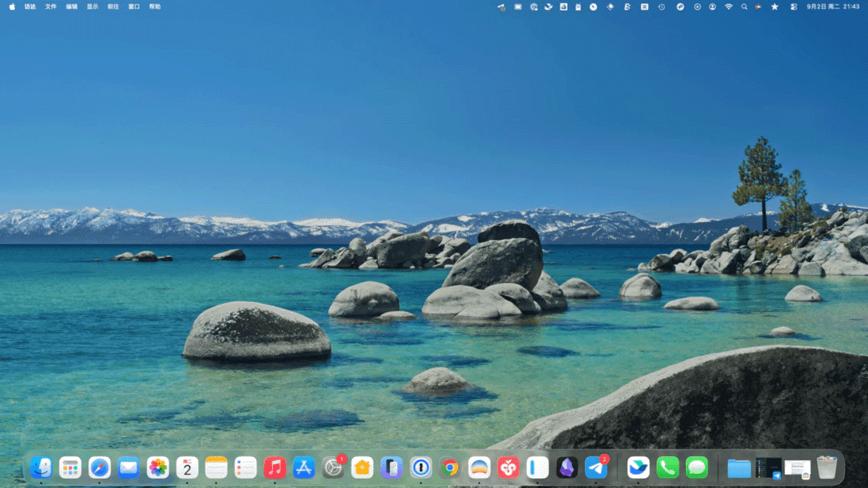
Task: Open Control Center in menu bar
Action: pos(794,6)
